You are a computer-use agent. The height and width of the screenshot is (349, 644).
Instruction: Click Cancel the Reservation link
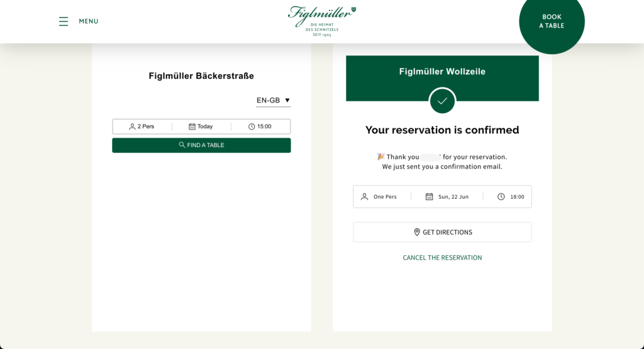442,258
